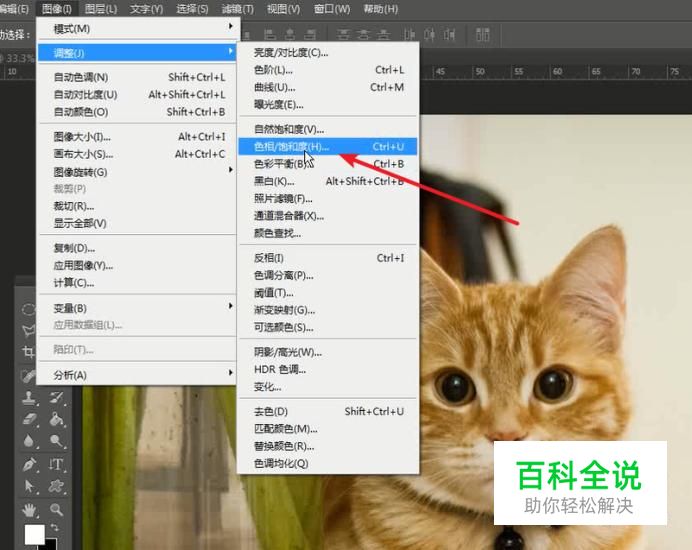The width and height of the screenshot is (692, 550).
Task: Choose 阴影/高光(W)... adjustment
Action: (328, 352)
